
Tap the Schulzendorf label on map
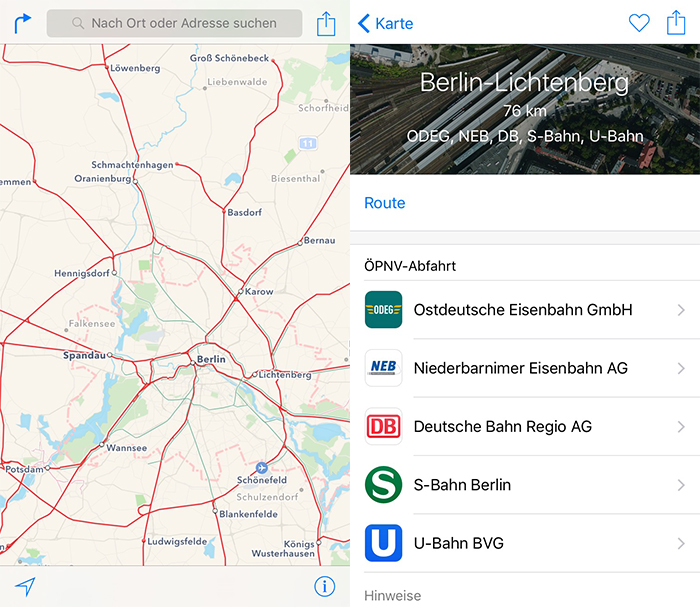coord(267,497)
